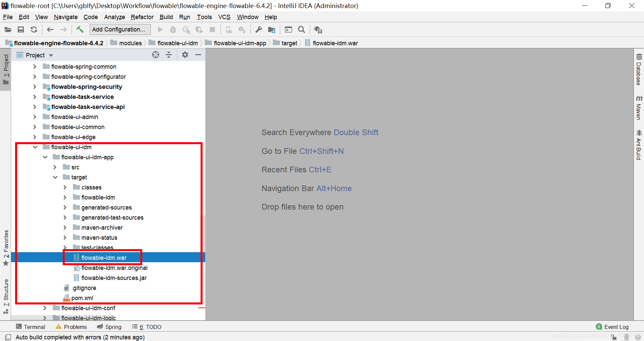Open the Event Log
This screenshot has height=341, width=644.
612,327
